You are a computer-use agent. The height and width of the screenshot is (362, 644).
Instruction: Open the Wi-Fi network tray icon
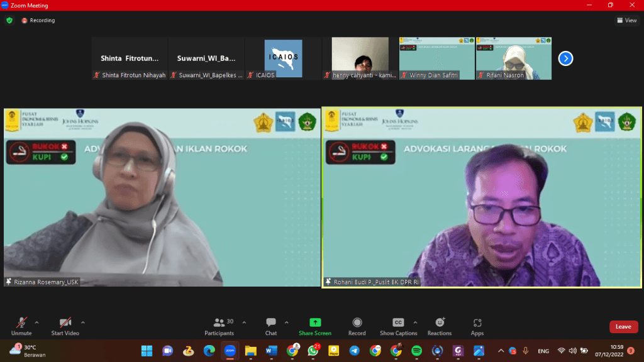(561, 351)
